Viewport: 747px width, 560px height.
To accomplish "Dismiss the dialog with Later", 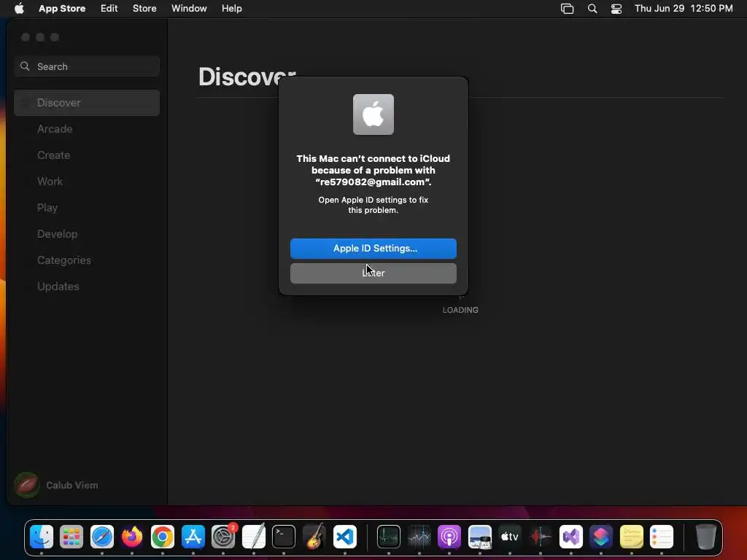I will [x=373, y=273].
